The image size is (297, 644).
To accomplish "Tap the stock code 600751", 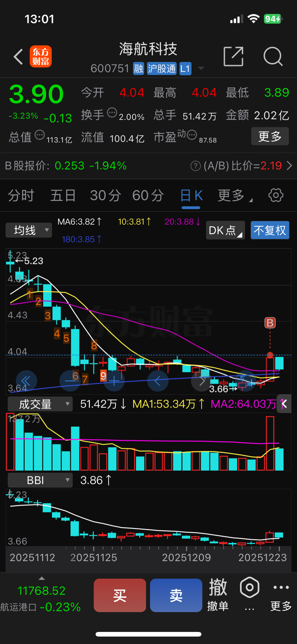I will 110,68.
